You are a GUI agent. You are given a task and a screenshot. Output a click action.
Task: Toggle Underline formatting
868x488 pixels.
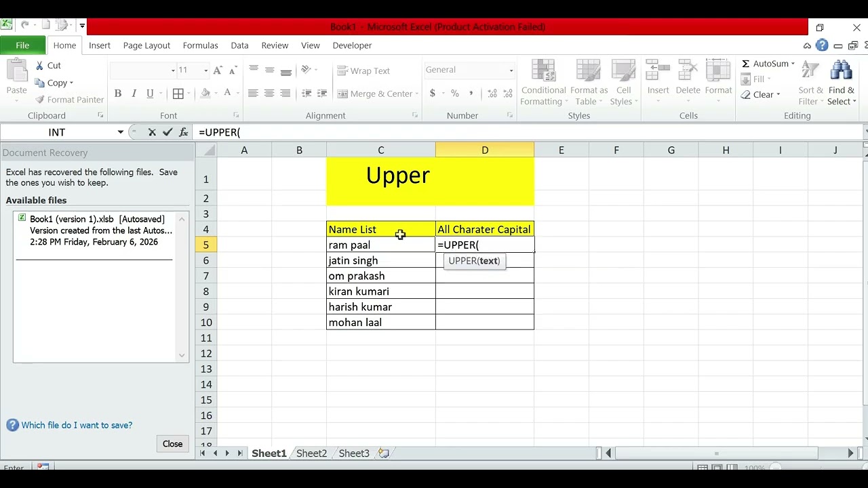pyautogui.click(x=150, y=94)
